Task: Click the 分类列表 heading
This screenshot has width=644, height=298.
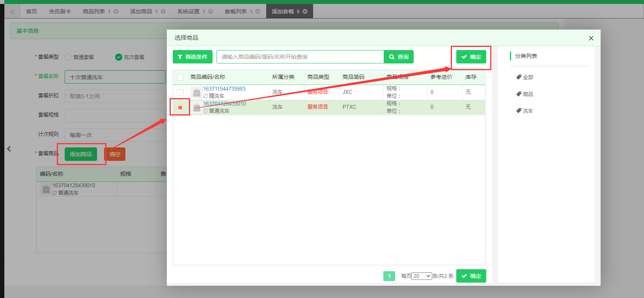Action: [x=526, y=56]
